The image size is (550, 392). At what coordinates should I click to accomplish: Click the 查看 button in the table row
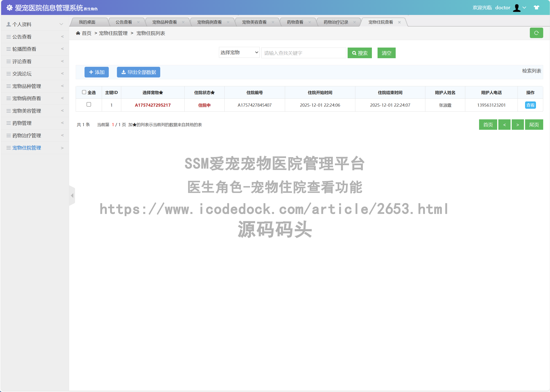530,105
